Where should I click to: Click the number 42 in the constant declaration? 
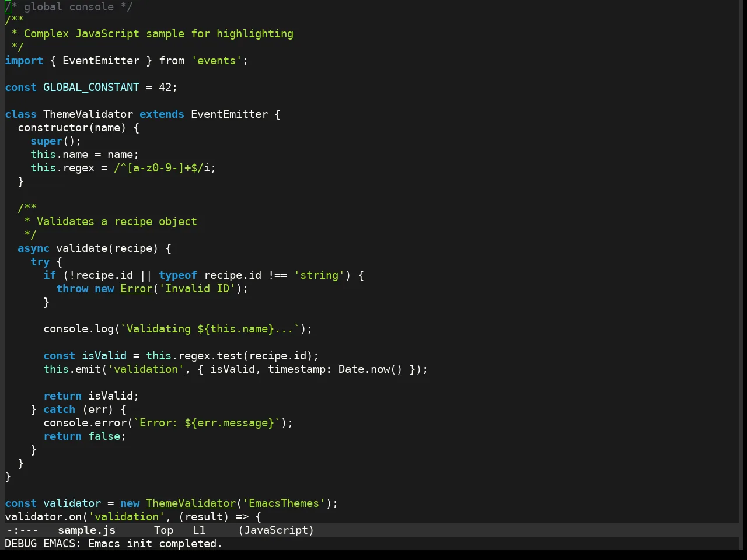click(165, 87)
